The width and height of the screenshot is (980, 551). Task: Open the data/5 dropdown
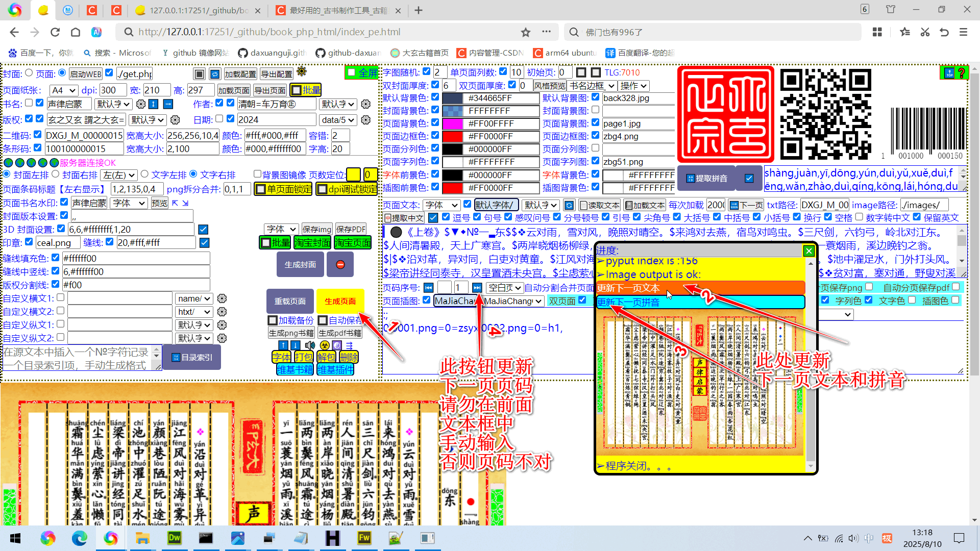[338, 119]
